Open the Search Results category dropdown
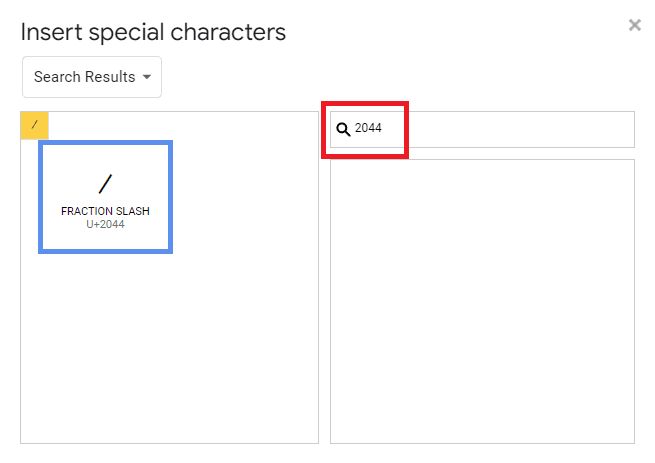The image size is (655, 463). (x=92, y=77)
